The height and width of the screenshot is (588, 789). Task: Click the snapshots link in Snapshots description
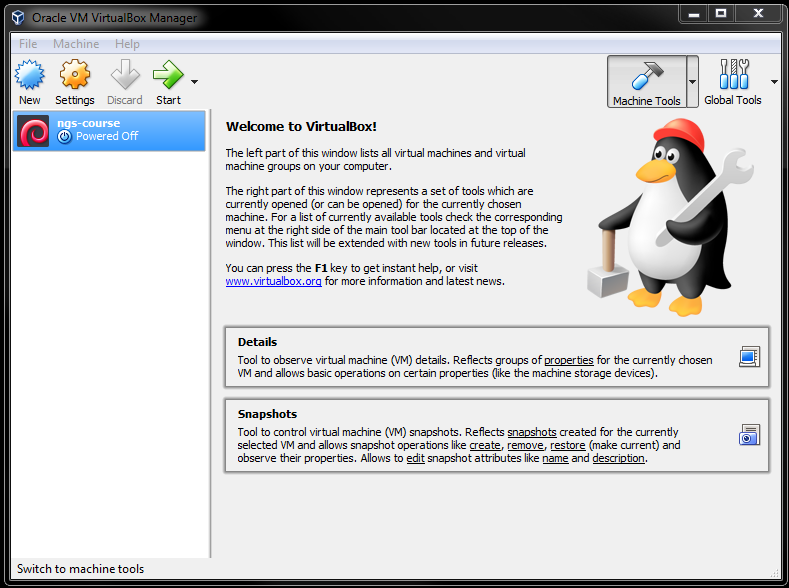532,432
